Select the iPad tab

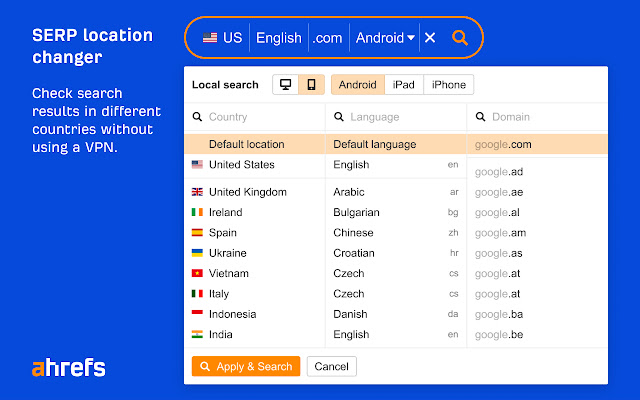point(404,84)
